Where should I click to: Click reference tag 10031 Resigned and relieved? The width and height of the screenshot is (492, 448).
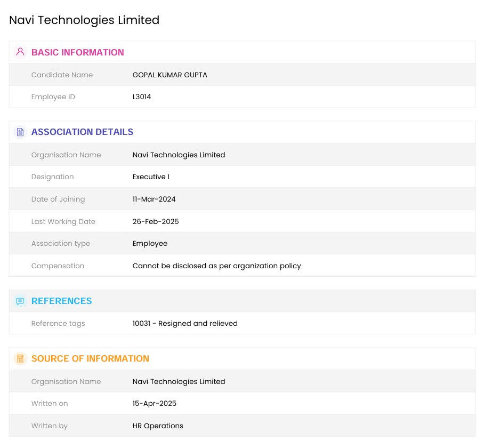(185, 324)
